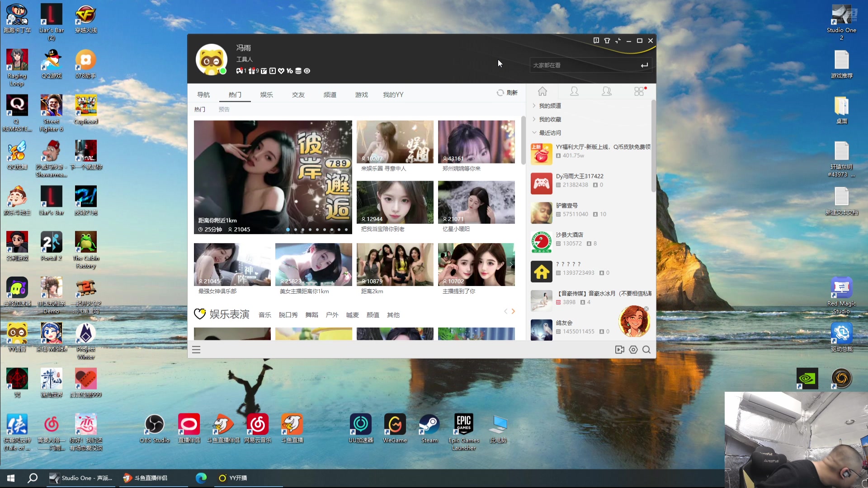Open the settings hexagon icon in bottom bar
This screenshot has width=868, height=488.
633,350
